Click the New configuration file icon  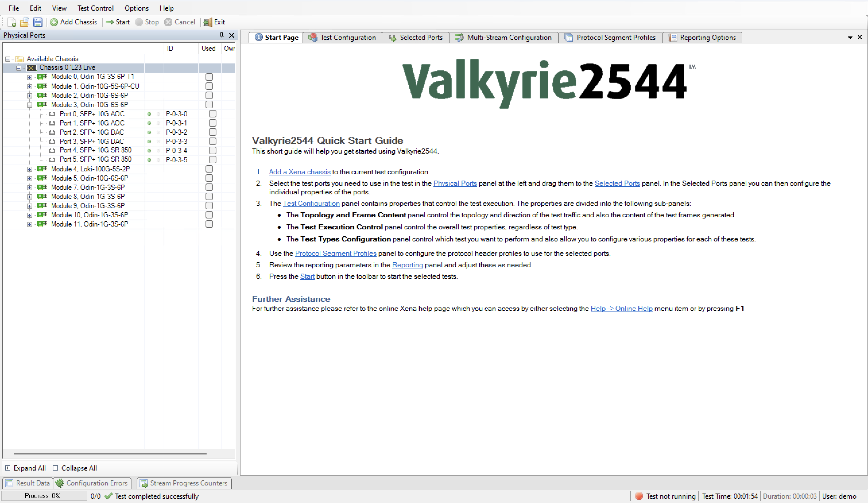(12, 22)
